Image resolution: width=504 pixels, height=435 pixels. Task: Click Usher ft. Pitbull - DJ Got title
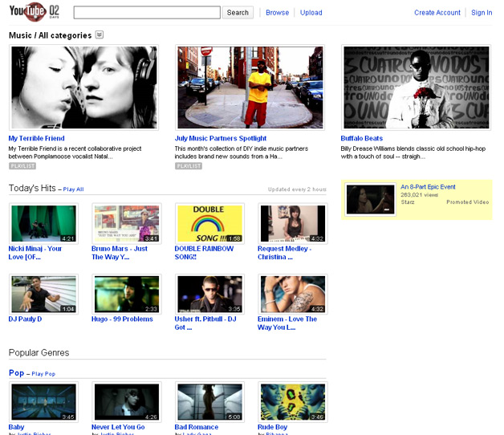click(x=205, y=323)
